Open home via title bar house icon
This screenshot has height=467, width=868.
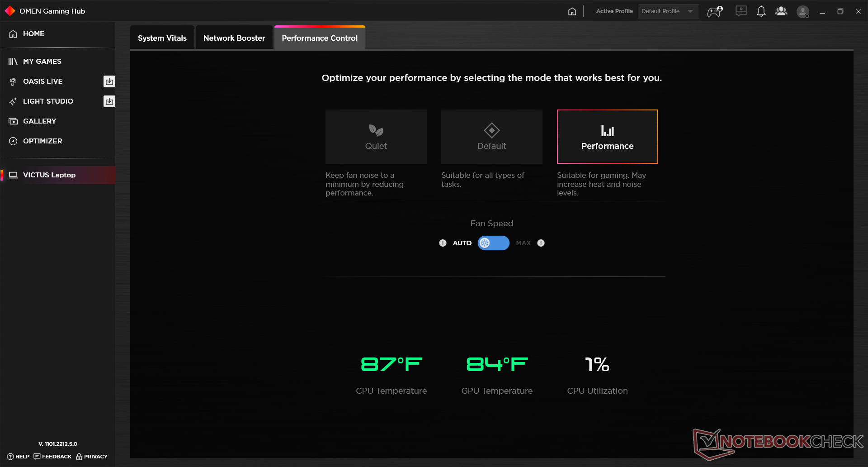[572, 11]
